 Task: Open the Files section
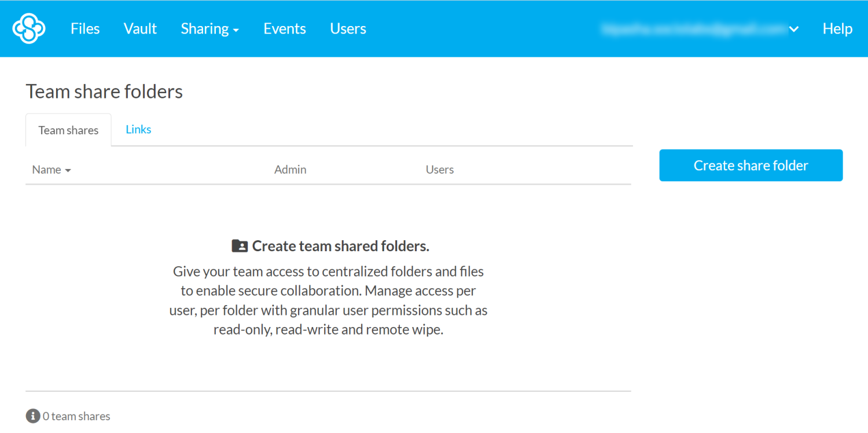[85, 28]
